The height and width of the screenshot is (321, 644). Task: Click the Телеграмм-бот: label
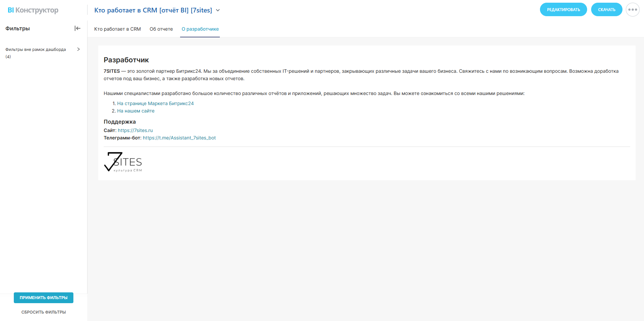[123, 138]
